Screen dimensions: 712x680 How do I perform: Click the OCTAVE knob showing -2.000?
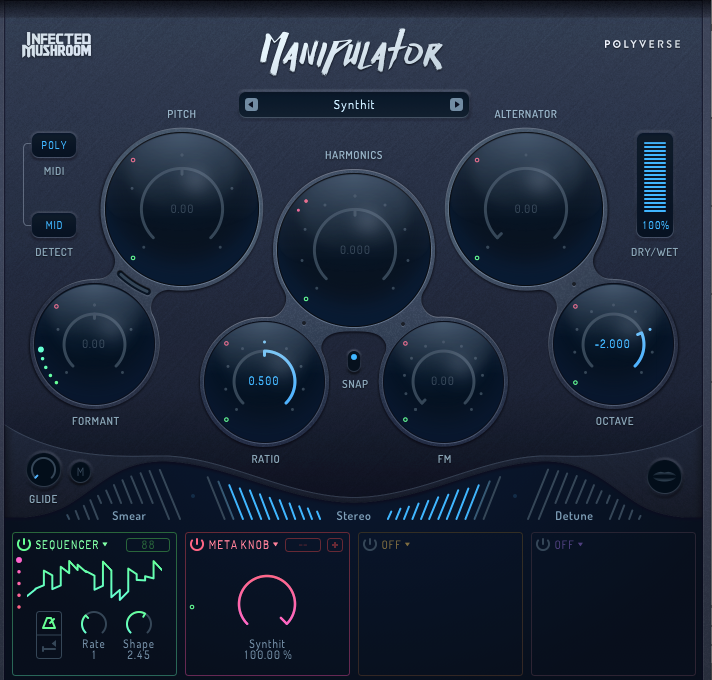point(613,344)
